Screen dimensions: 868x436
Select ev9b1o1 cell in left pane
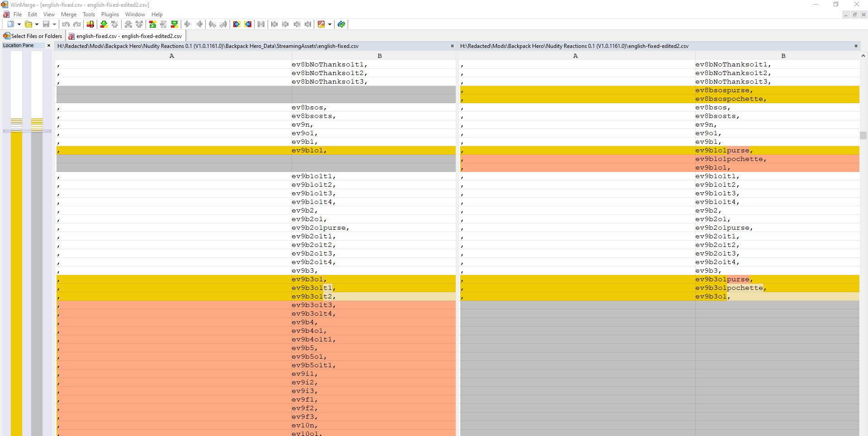coord(373,150)
